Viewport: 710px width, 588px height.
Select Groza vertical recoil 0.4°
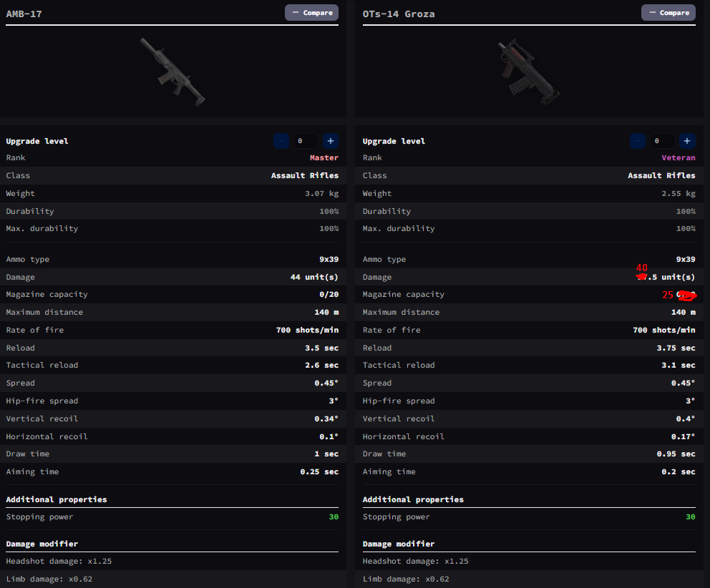pyautogui.click(x=686, y=418)
